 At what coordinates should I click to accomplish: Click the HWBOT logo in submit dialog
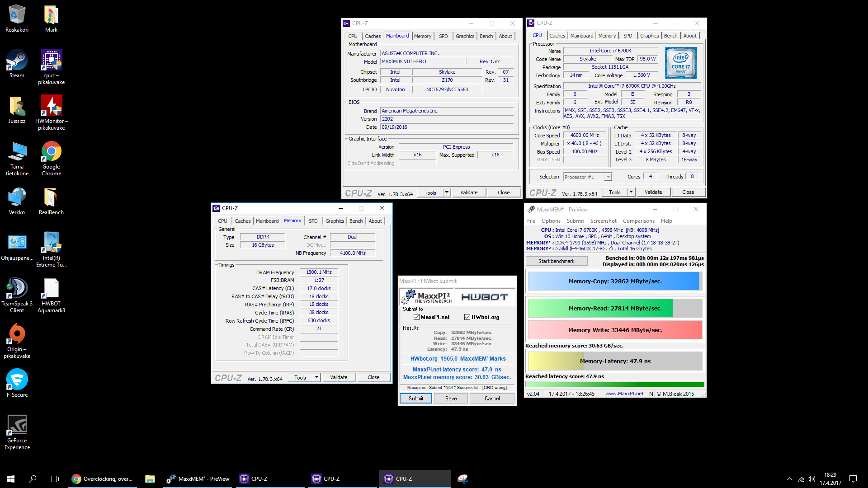tap(484, 297)
